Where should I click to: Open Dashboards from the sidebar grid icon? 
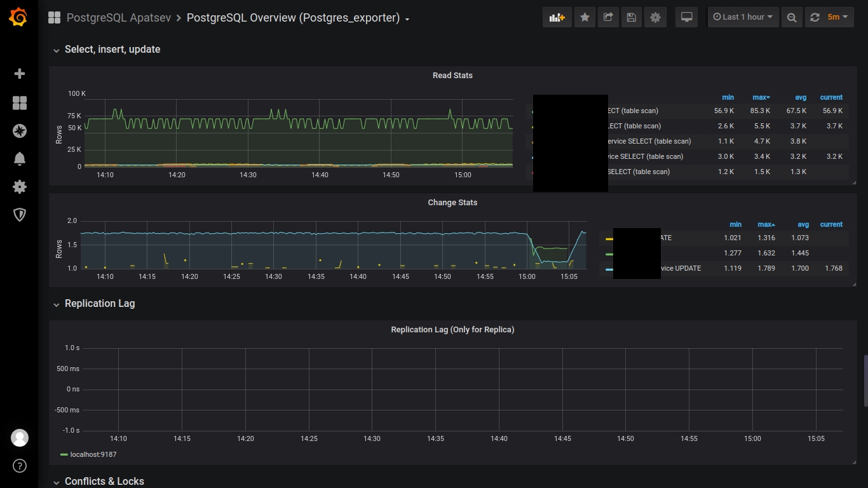point(20,103)
